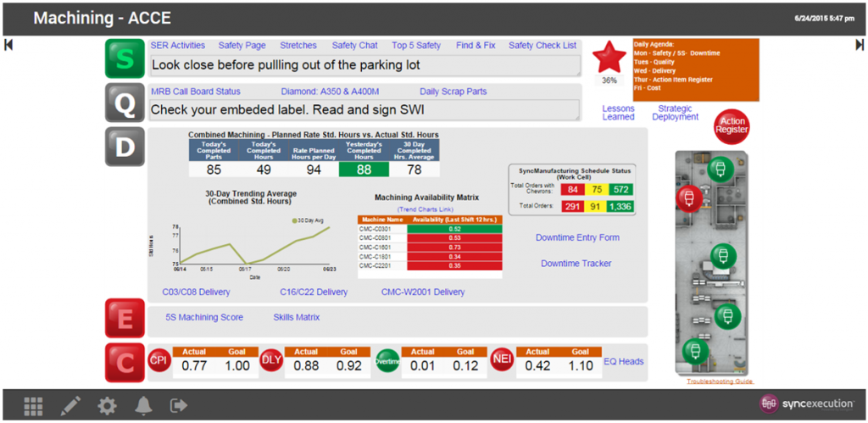
Task: Click the notification bell icon
Action: [x=142, y=406]
